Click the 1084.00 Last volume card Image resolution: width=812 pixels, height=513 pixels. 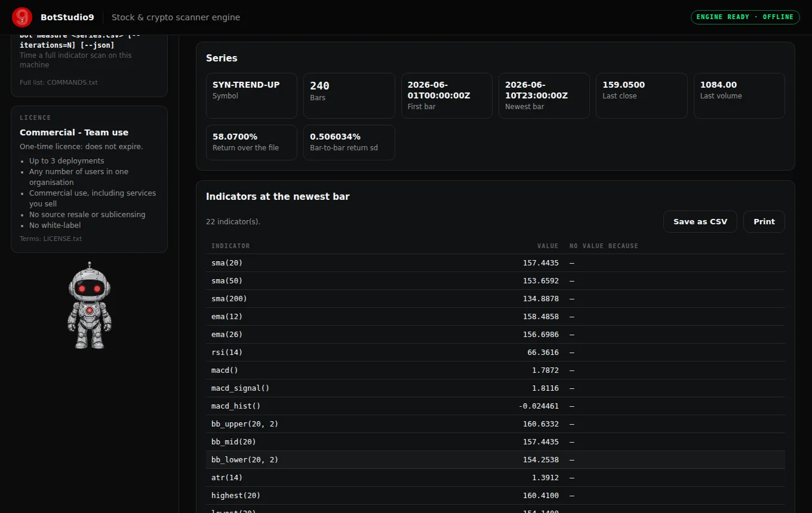pos(739,95)
